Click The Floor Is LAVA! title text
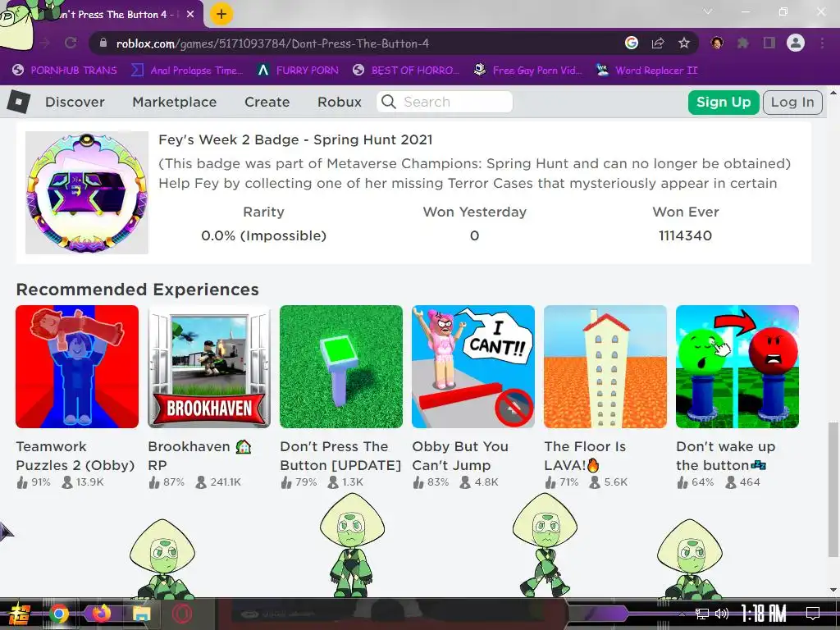The width and height of the screenshot is (840, 630). pyautogui.click(x=585, y=456)
